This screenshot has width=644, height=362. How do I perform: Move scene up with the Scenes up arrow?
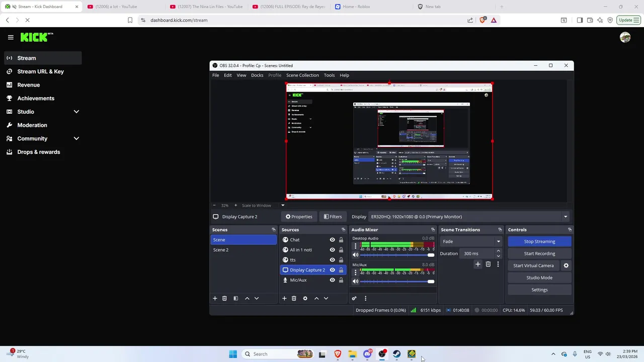coord(247,298)
